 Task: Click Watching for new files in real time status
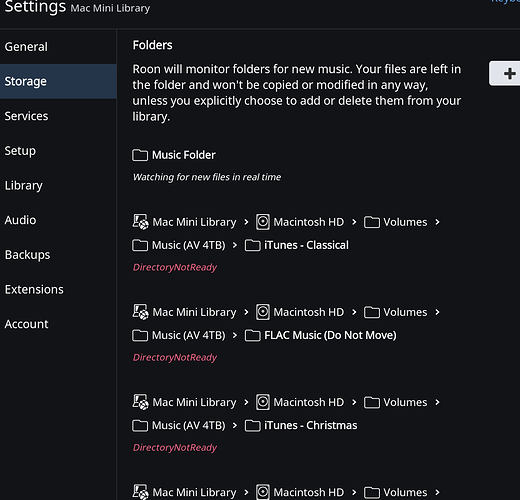(x=207, y=177)
